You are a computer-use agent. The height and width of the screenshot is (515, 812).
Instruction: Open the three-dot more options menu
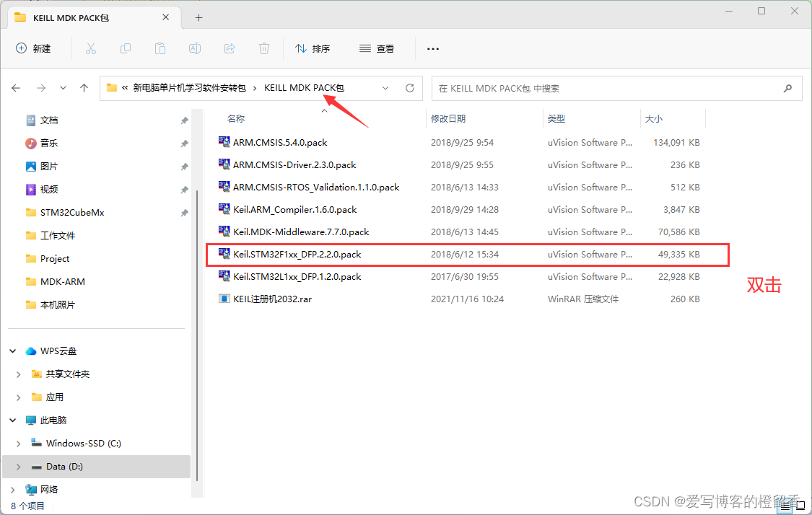[433, 48]
